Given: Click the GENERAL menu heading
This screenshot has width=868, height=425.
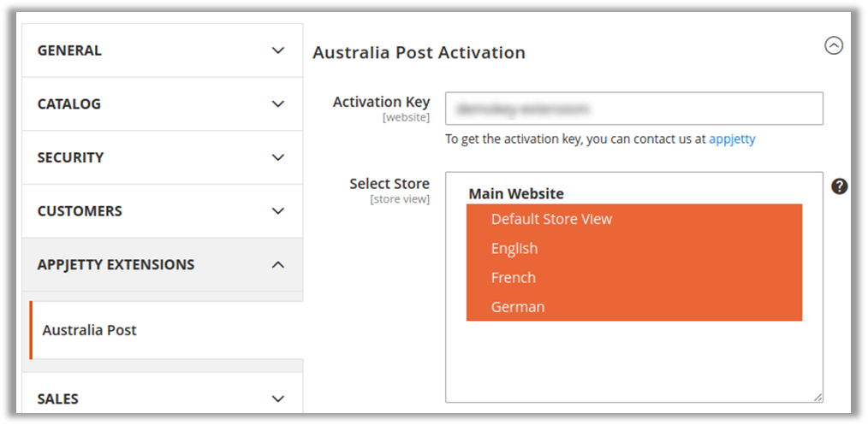Looking at the screenshot, I should [69, 50].
